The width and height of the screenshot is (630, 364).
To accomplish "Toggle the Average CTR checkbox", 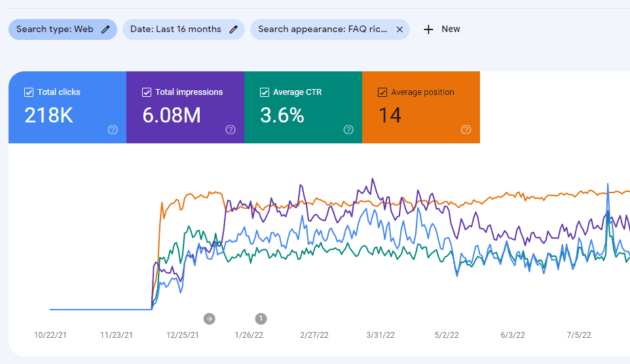I will [x=265, y=92].
